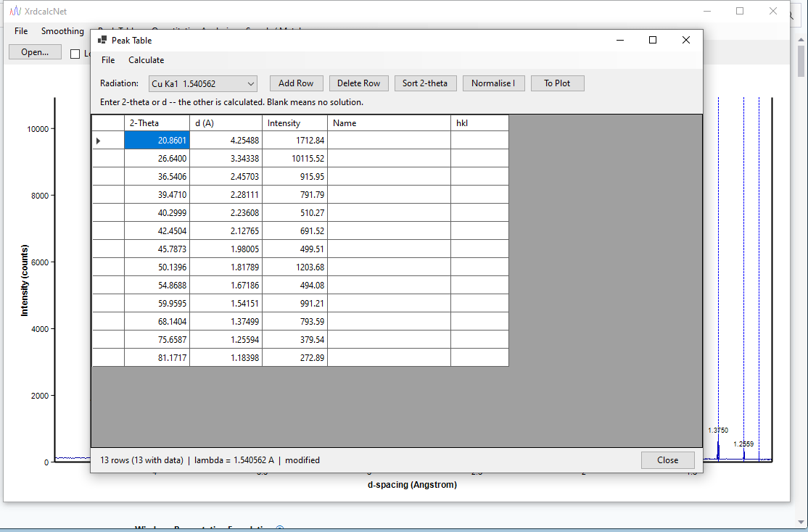This screenshot has height=532, width=808.
Task: Click empty Name cell in the 26.6400 row
Action: [389, 158]
